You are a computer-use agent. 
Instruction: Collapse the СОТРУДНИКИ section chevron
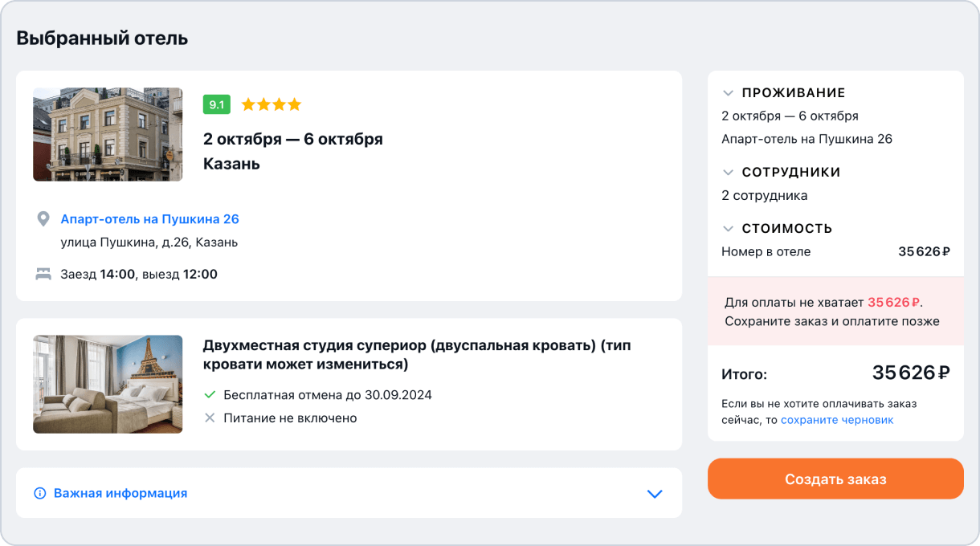click(x=729, y=173)
